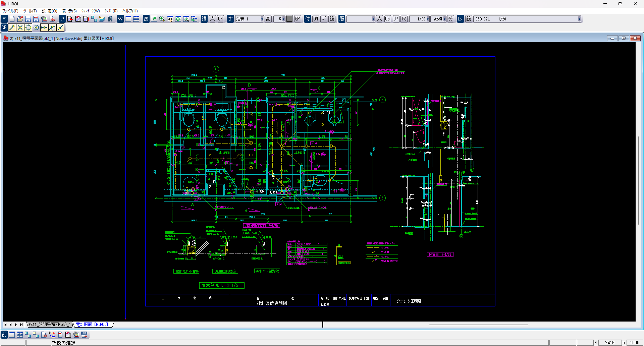This screenshot has width=644, height=346.
Task: Open the ファイル(F) menu
Action: (10, 11)
